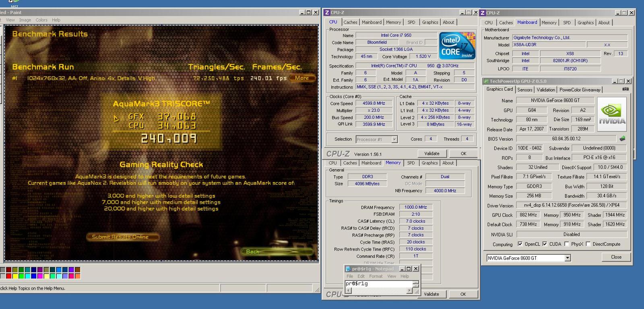The height and width of the screenshot is (309, 644).
Task: Click the Core Speed value 4599.8 MHz
Action: (374, 104)
